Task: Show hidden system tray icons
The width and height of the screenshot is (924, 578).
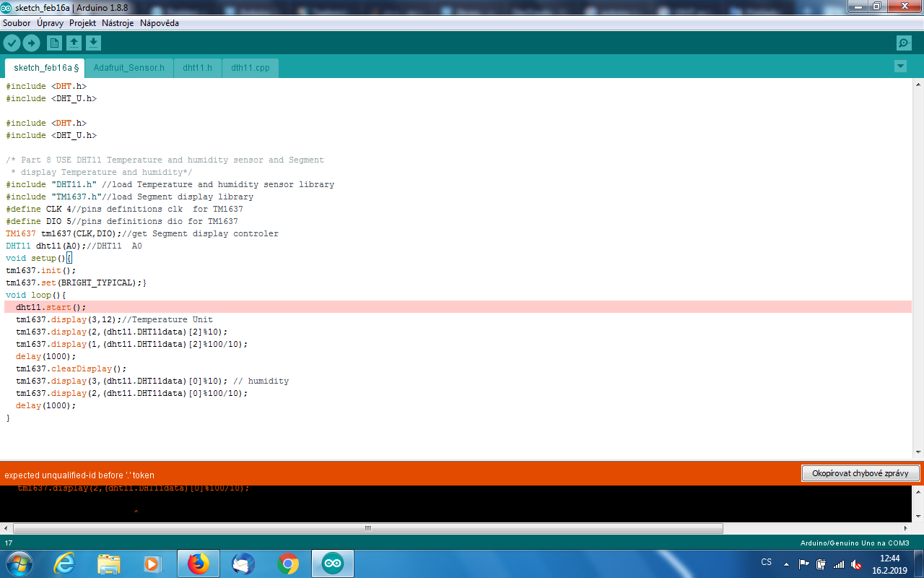Action: coord(786,564)
